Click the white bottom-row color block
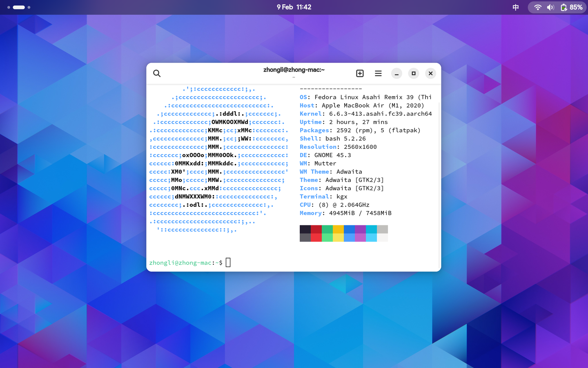Viewport: 588px width, 368px height. tap(382, 238)
